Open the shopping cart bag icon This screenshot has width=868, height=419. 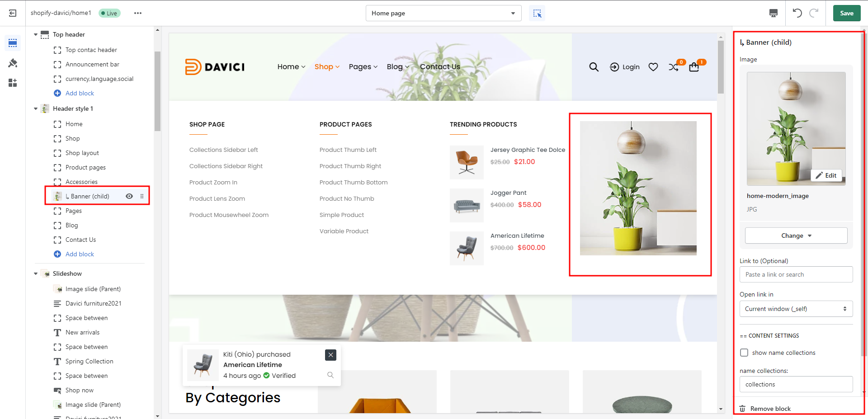pyautogui.click(x=694, y=67)
